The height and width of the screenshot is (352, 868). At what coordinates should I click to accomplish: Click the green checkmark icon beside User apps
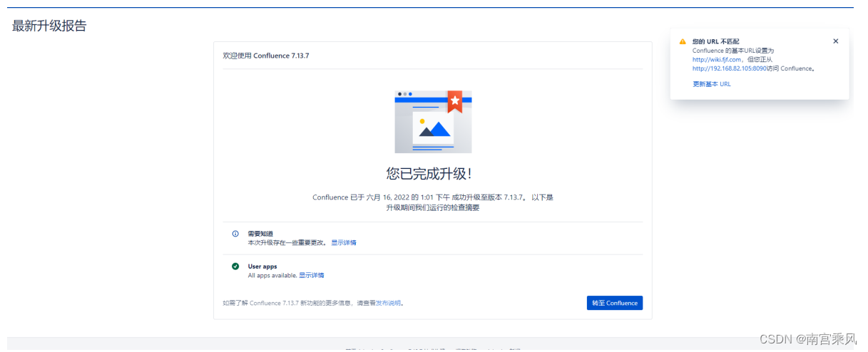coord(235,266)
